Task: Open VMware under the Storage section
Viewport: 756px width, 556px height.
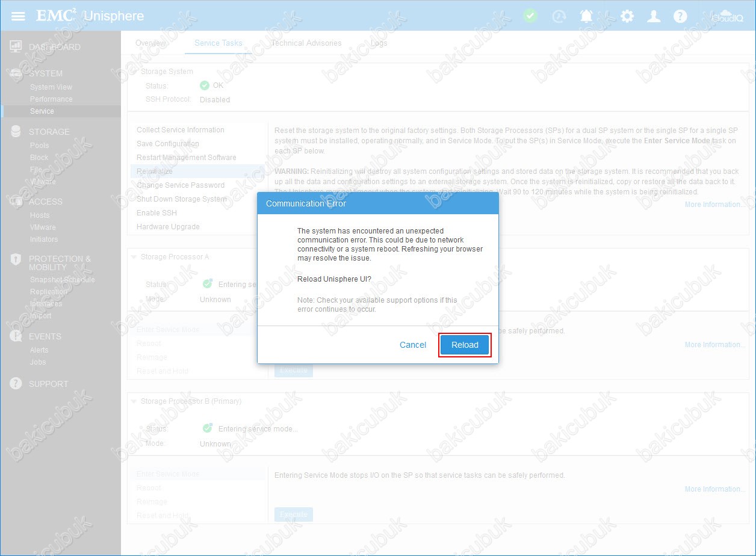Action: [43, 182]
